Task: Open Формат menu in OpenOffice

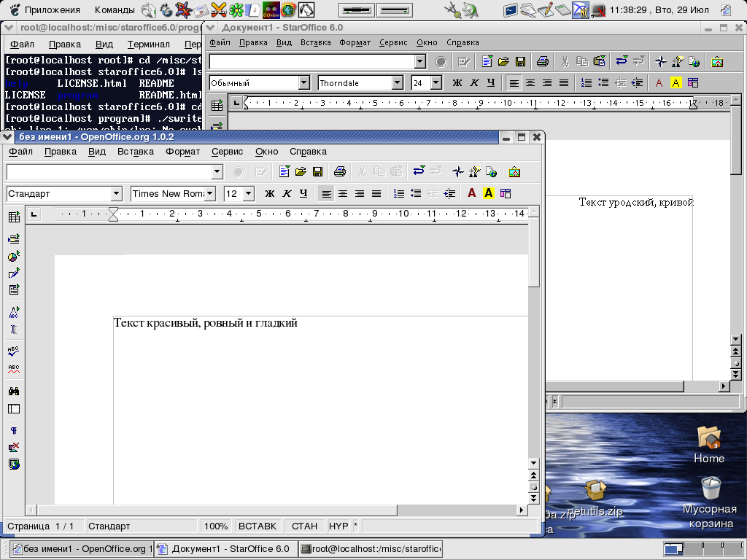Action: (183, 152)
